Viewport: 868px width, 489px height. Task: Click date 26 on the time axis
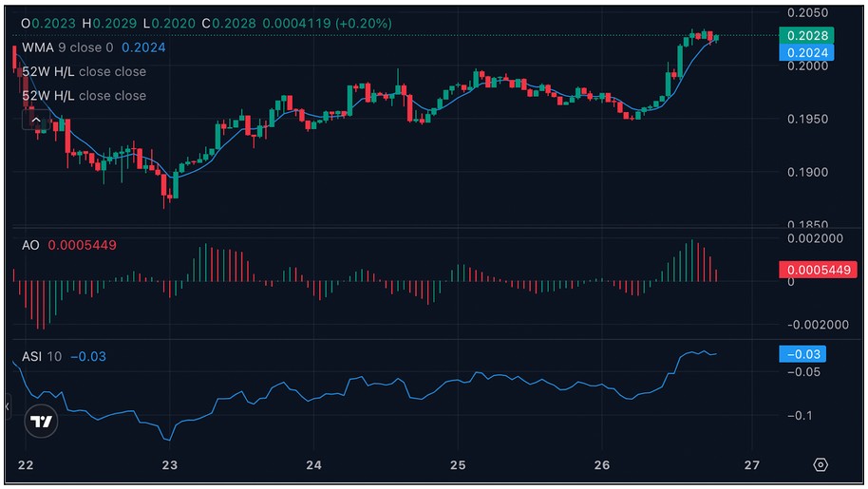[602, 466]
